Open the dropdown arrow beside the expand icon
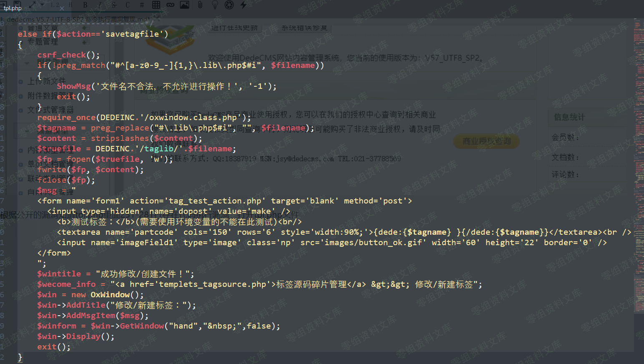The image size is (644, 364). 42,5
